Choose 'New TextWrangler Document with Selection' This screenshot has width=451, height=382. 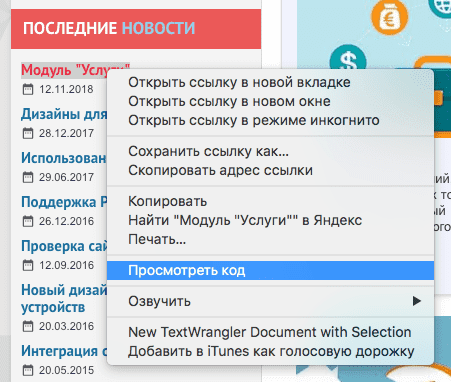click(270, 332)
